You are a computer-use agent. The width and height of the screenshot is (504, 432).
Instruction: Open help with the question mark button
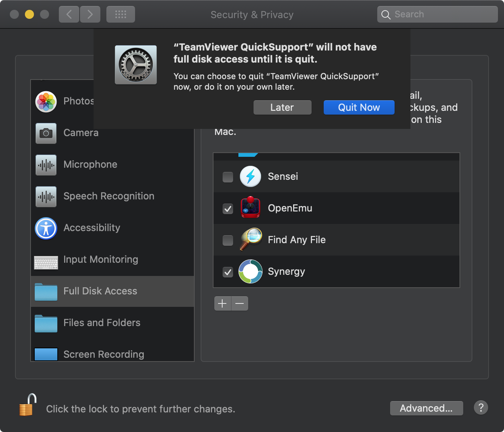[481, 407]
